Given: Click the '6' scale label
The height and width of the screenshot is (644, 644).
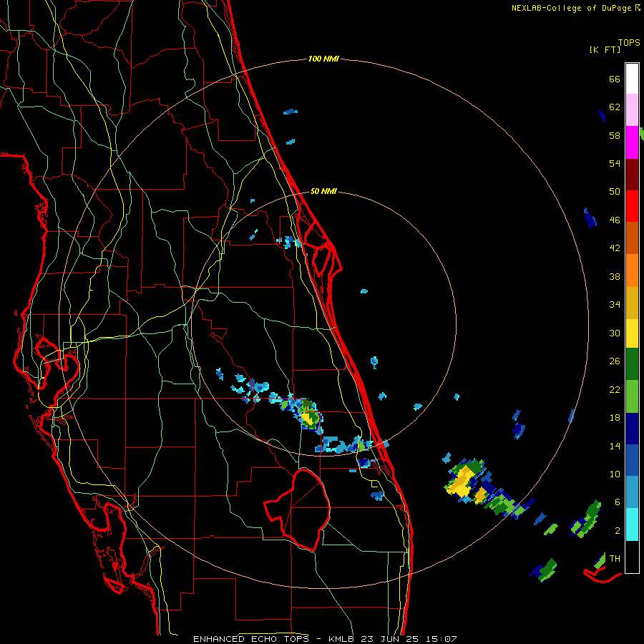Looking at the screenshot, I should coord(618,502).
